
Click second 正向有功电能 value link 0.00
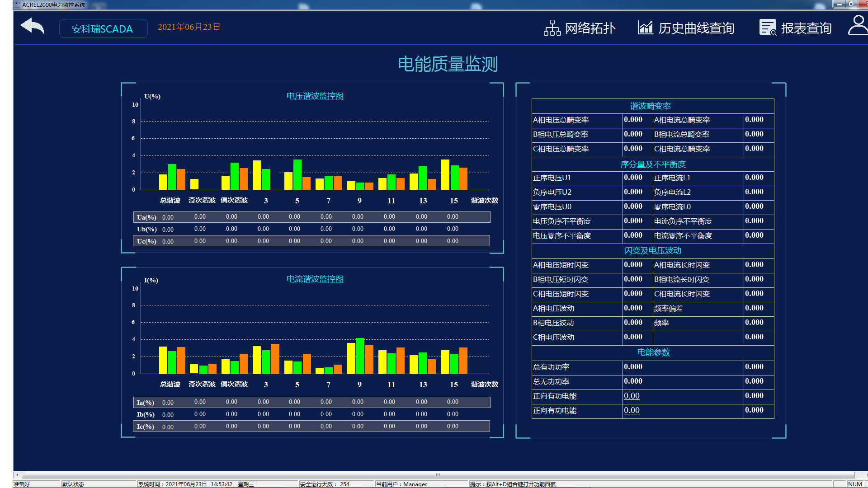632,410
